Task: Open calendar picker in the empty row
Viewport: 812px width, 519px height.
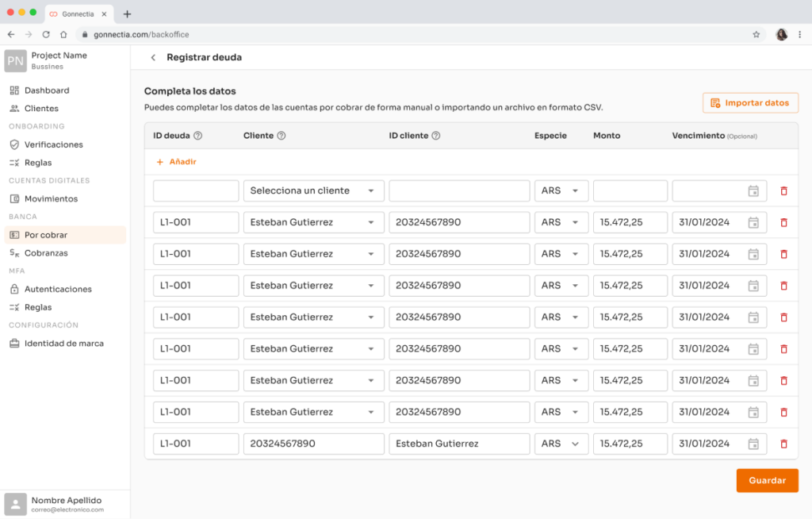Action: coord(753,190)
